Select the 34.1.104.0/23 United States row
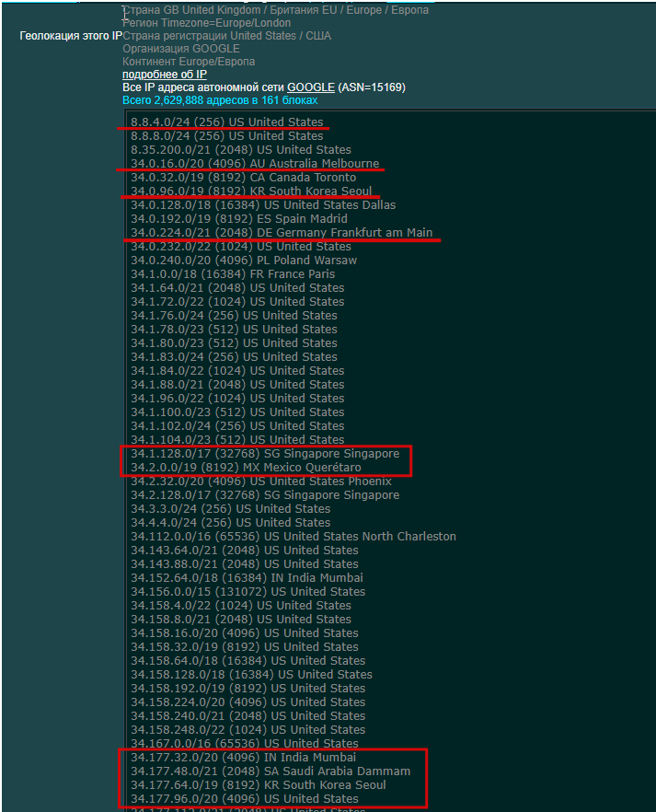Image resolution: width=656 pixels, height=812 pixels. 237,440
